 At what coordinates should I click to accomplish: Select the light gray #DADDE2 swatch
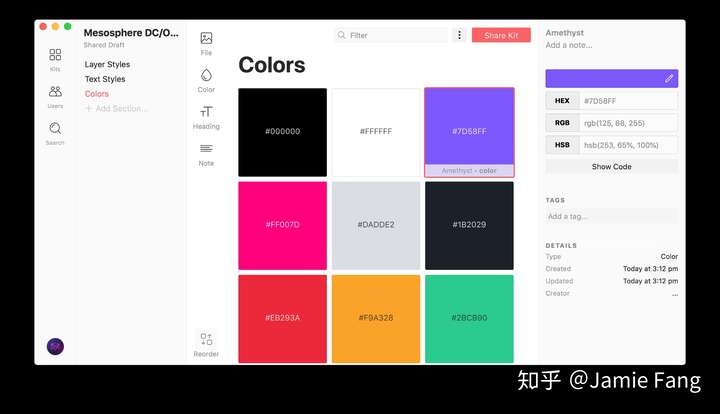pos(376,225)
